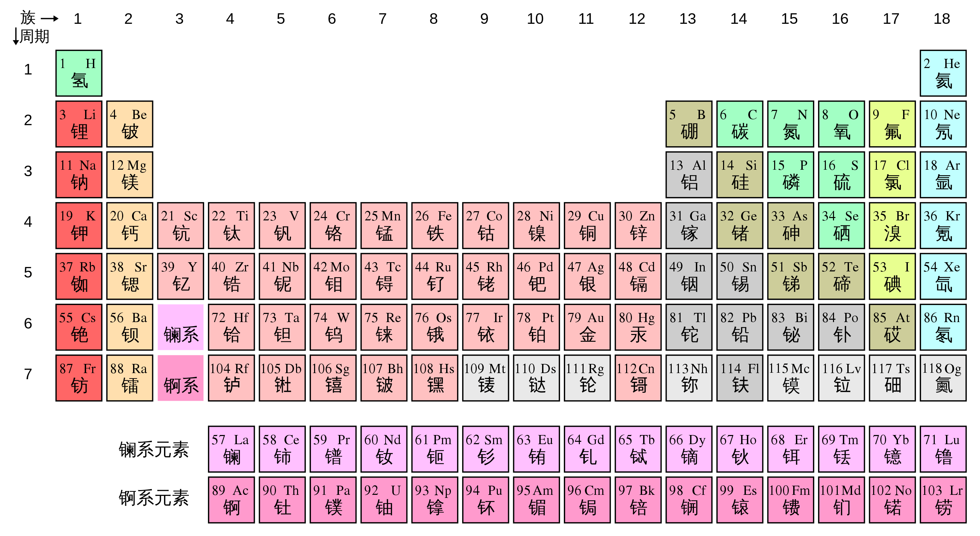
Task: Select the actinide placeholder '锕系' in period 7
Action: click(180, 378)
